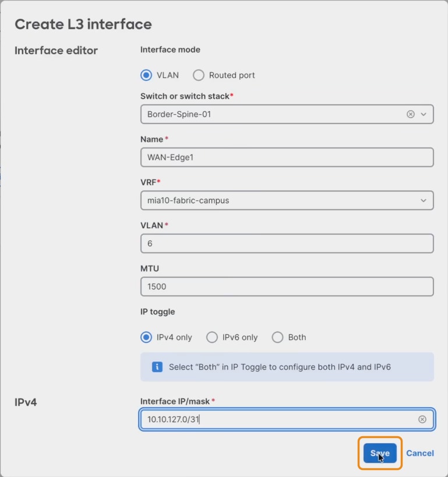Viewport: 448px width, 477px height.
Task: Cancel creating the L3 interface
Action: coord(420,453)
